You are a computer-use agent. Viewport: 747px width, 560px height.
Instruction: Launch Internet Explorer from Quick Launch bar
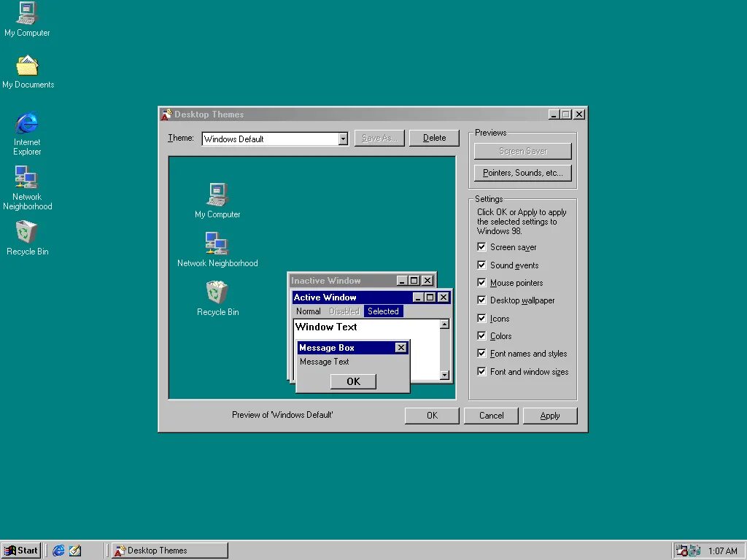[58, 551]
